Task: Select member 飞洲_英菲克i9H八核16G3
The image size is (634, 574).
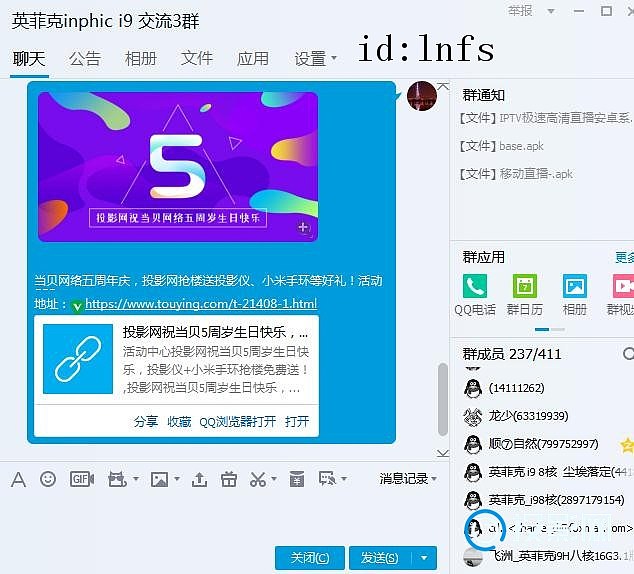Action: [x=547, y=556]
